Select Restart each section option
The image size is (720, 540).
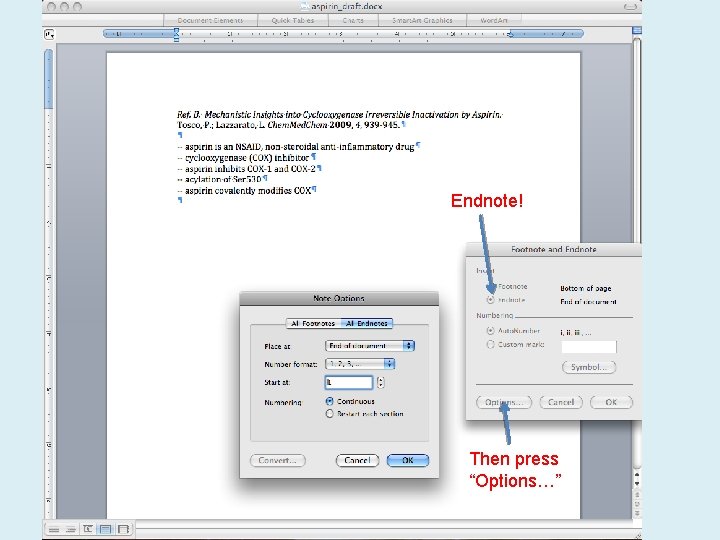329,414
